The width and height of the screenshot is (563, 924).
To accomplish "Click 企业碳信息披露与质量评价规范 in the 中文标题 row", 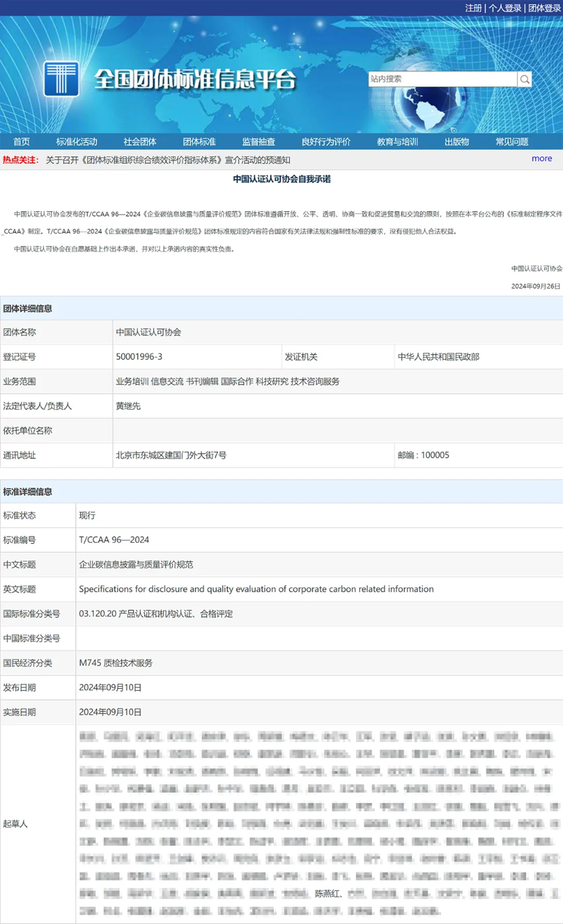I will (x=136, y=565).
